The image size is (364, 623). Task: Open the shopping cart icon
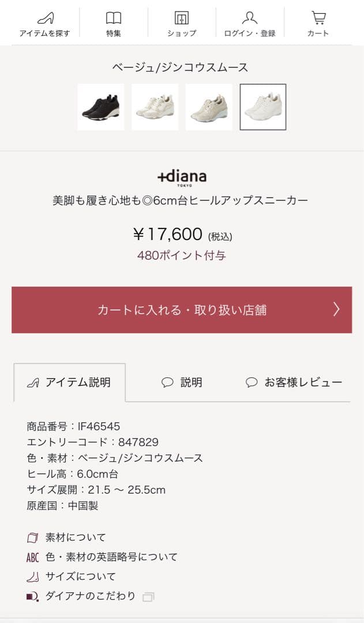[x=318, y=18]
